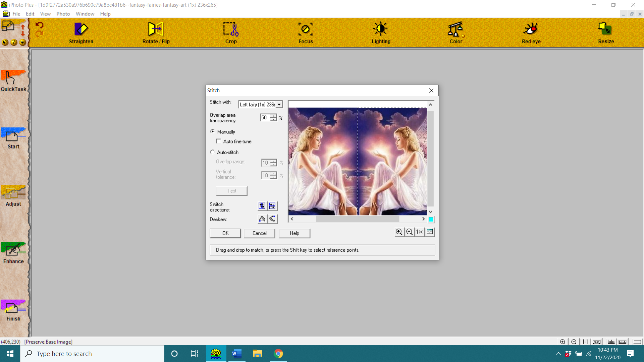Click the Undo arrow icon

pyautogui.click(x=39, y=26)
